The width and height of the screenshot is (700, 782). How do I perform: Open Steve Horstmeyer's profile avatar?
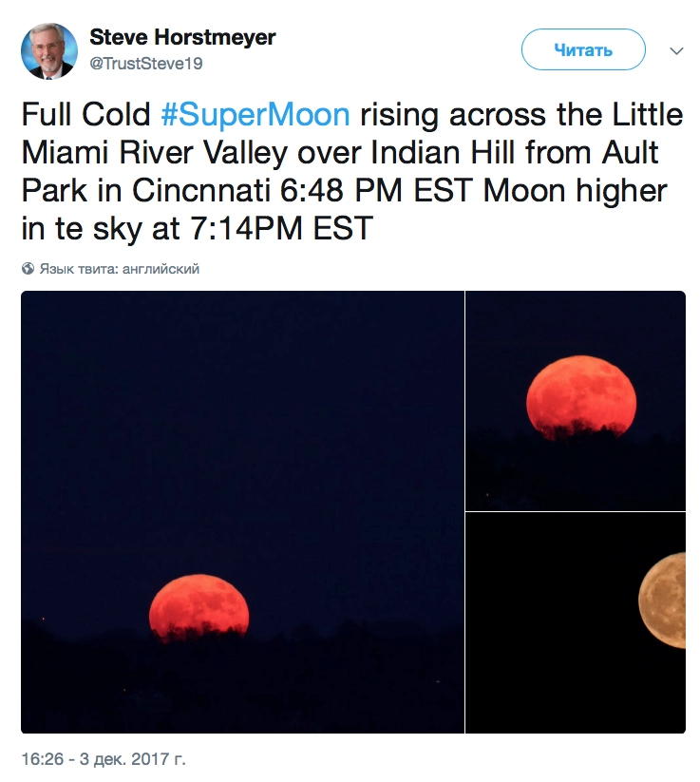click(x=49, y=51)
